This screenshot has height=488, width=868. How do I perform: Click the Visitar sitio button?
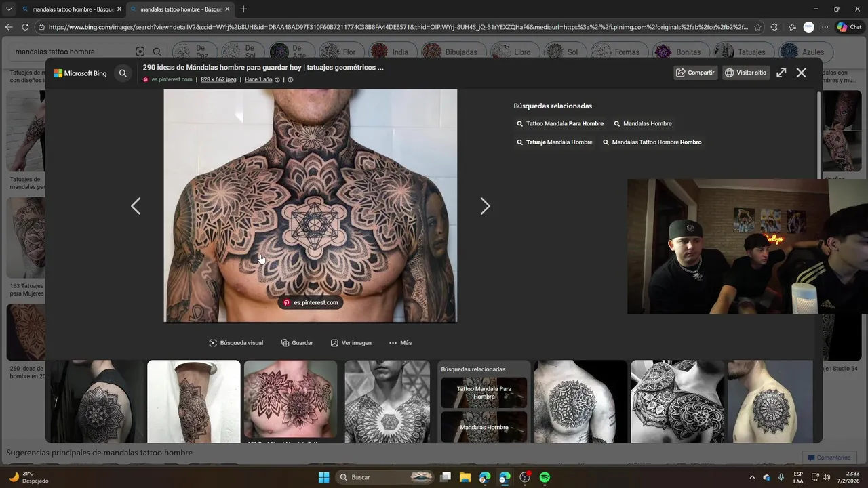tap(746, 73)
